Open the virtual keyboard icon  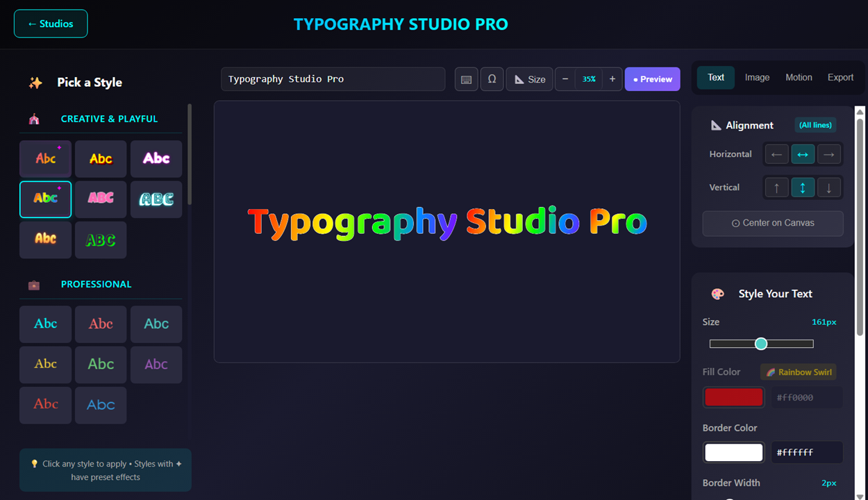coord(466,79)
